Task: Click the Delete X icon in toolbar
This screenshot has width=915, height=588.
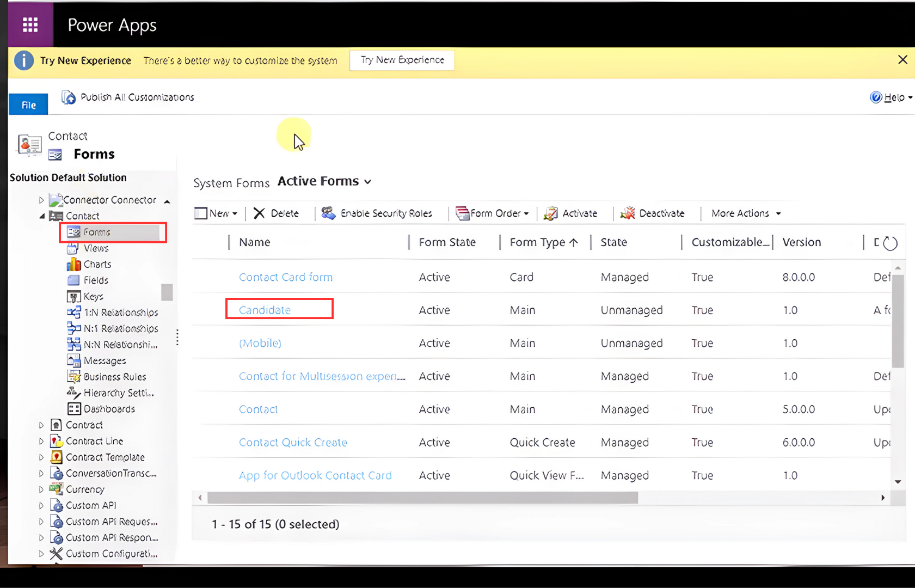Action: point(259,213)
